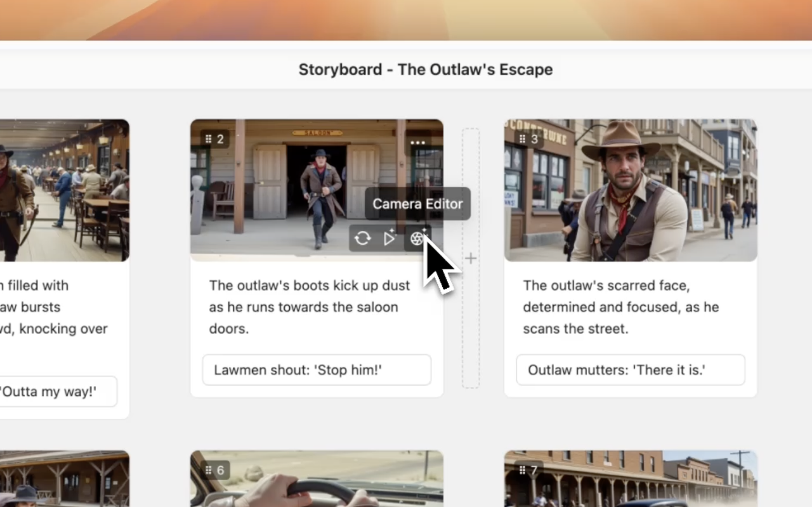Click the drag handle labeled 3

click(529, 139)
